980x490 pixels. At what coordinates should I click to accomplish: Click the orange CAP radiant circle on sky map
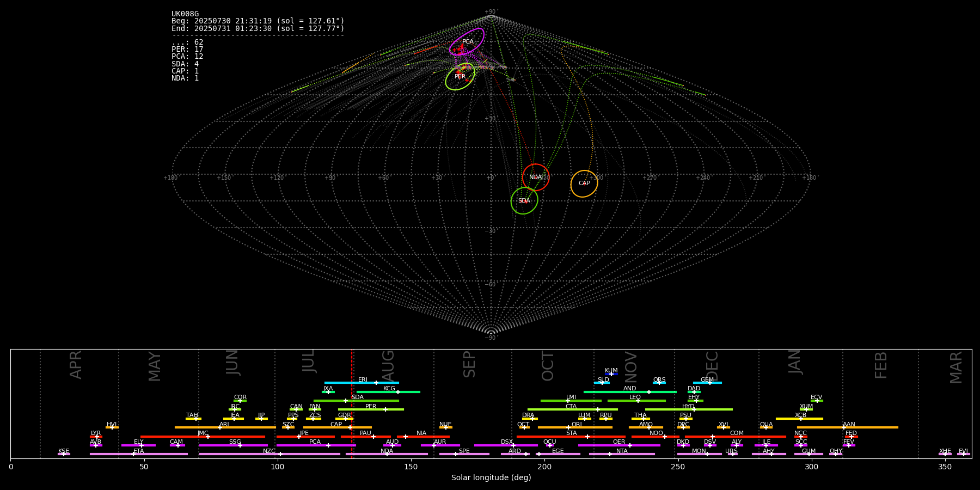(x=584, y=183)
